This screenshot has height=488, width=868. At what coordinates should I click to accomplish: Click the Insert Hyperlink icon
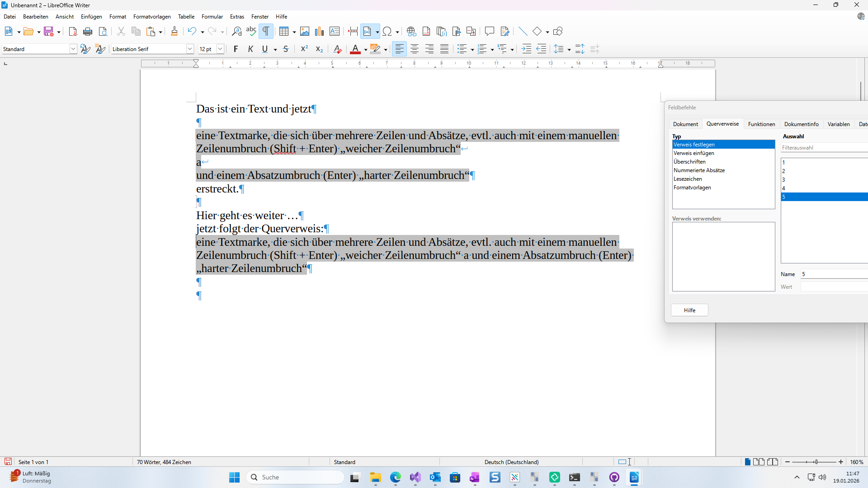[411, 31]
